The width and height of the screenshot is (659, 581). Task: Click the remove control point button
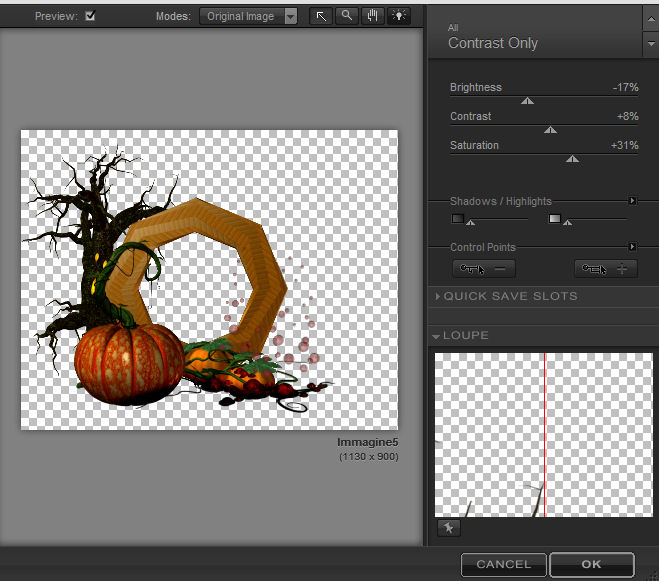[x=484, y=268]
